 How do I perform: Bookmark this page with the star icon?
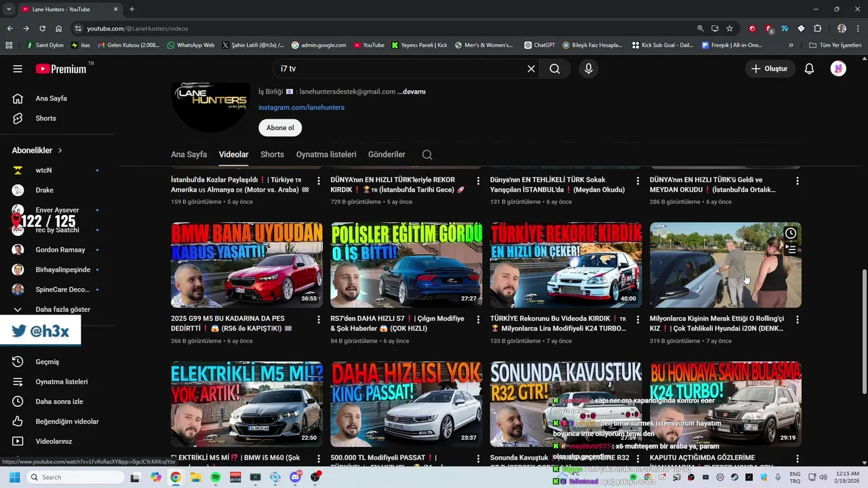pyautogui.click(x=730, y=28)
